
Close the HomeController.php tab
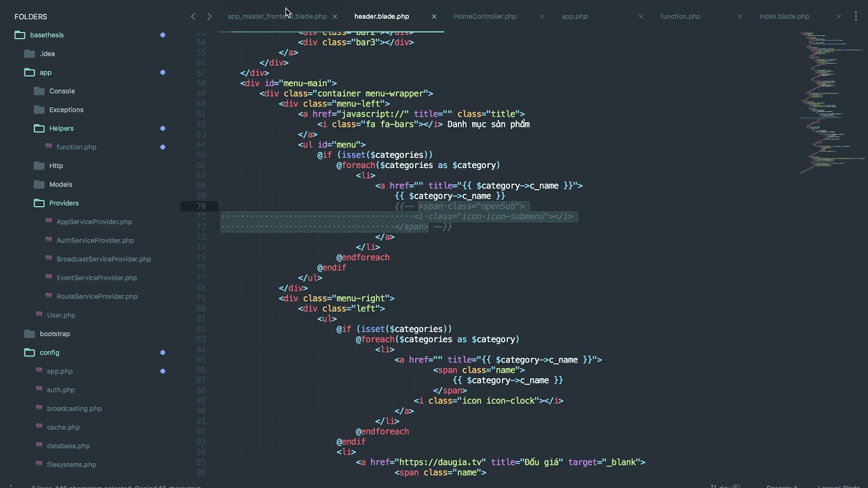point(542,16)
